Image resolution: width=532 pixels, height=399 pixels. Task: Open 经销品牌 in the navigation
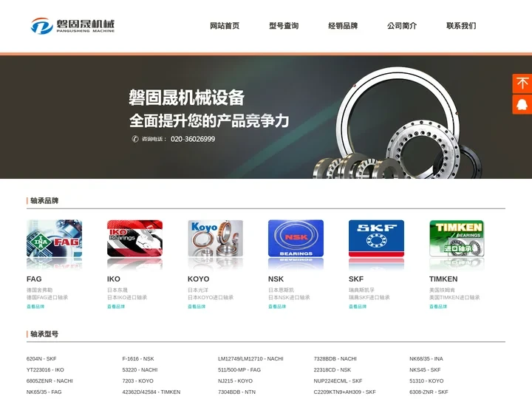tap(343, 26)
